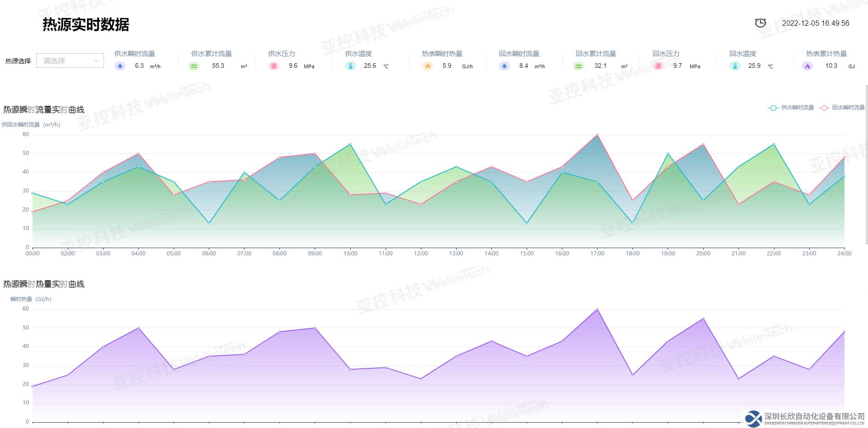Image resolution: width=868 pixels, height=428 pixels.
Task: Click the 深圳长欣自动化设备有限公司 logo
Action: (x=805, y=418)
